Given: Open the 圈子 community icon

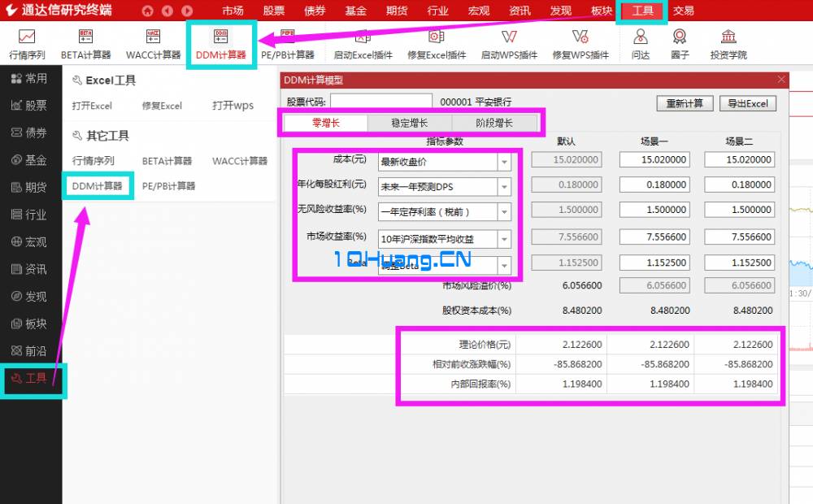Looking at the screenshot, I should (x=680, y=45).
